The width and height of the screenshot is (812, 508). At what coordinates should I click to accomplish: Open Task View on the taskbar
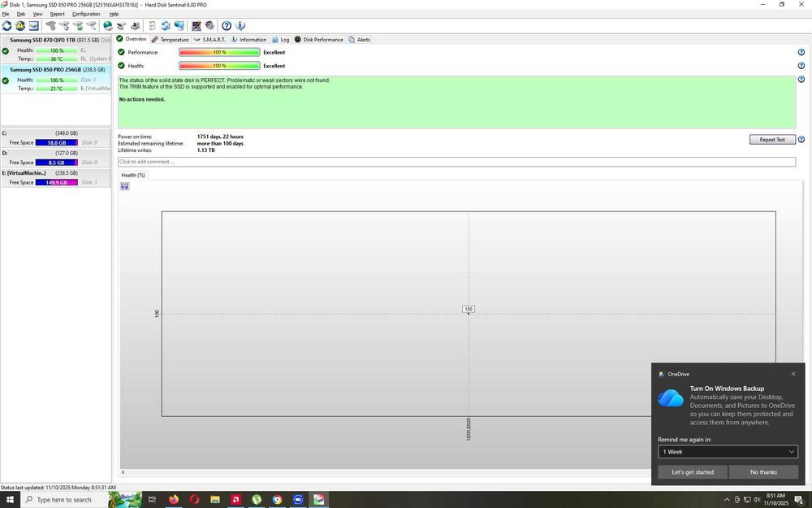153,500
